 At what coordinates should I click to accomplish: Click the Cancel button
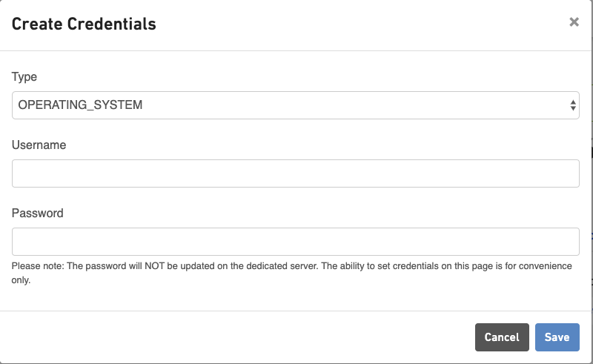tap(502, 337)
